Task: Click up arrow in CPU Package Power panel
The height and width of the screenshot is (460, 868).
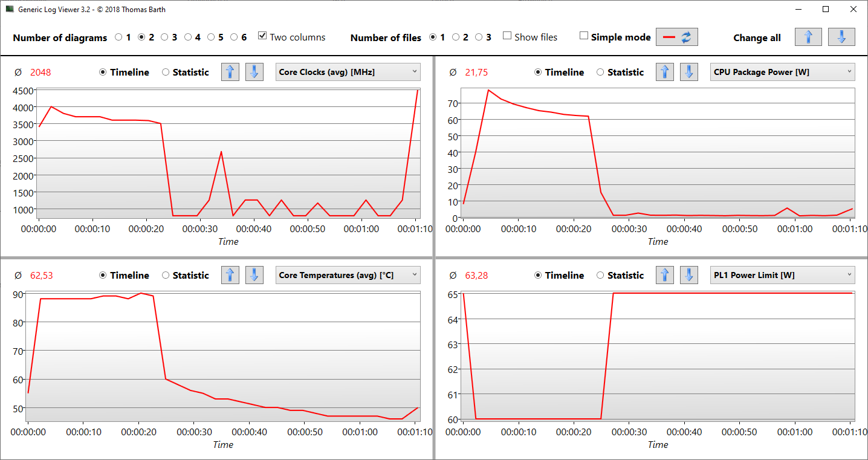Action: [665, 72]
